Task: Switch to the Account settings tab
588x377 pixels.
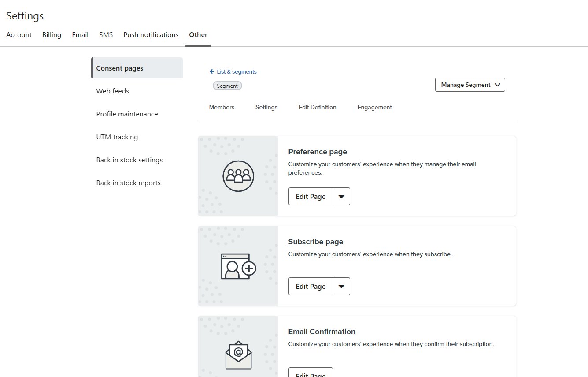Action: pyautogui.click(x=19, y=35)
